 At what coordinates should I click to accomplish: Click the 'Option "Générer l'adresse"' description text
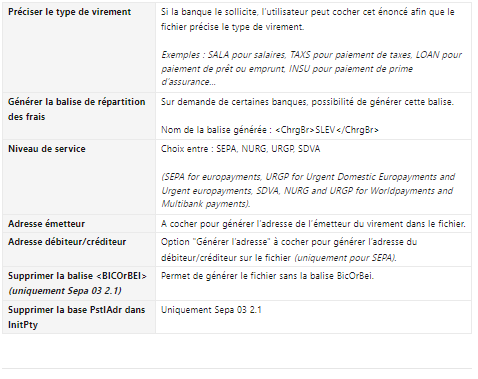pyautogui.click(x=289, y=250)
